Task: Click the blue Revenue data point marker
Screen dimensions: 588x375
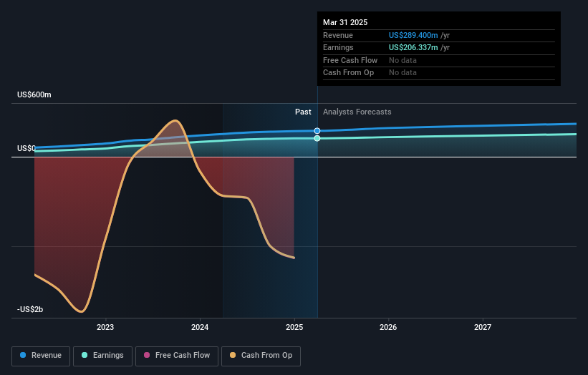Action: click(x=317, y=131)
